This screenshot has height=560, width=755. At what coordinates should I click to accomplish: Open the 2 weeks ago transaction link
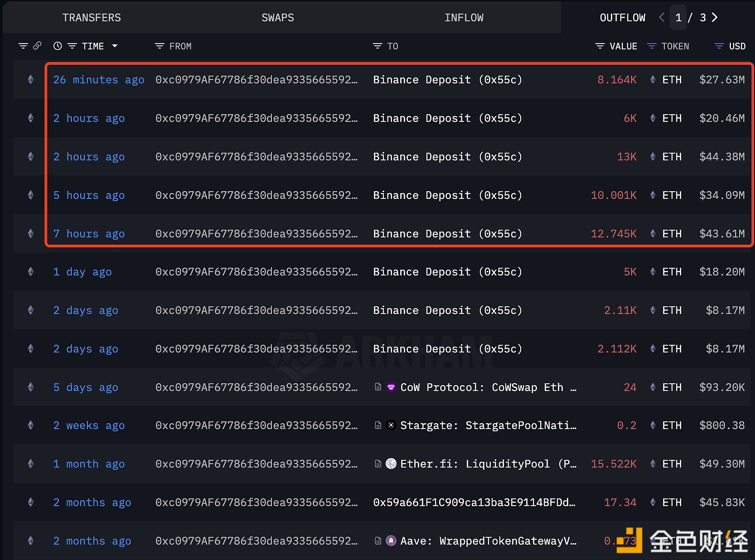pos(89,425)
